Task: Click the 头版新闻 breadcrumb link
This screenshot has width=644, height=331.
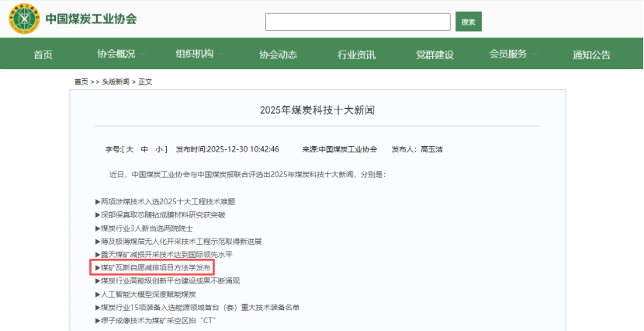Action: pyautogui.click(x=116, y=82)
